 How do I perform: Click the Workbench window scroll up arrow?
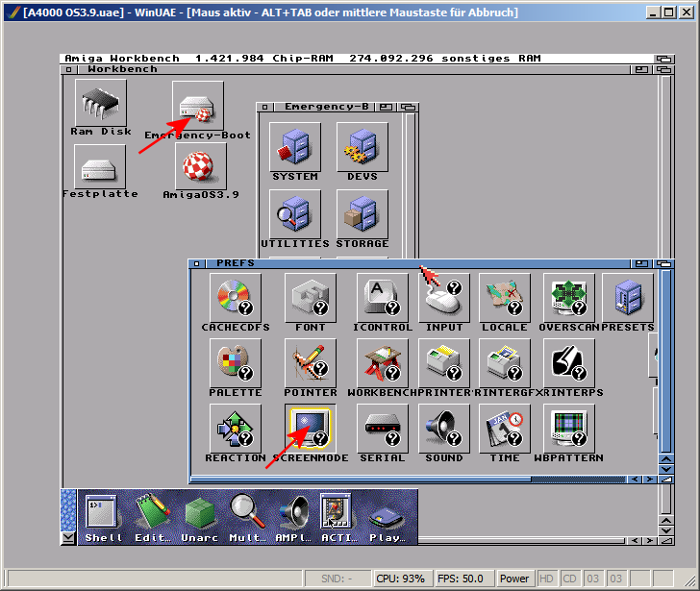pyautogui.click(x=665, y=521)
